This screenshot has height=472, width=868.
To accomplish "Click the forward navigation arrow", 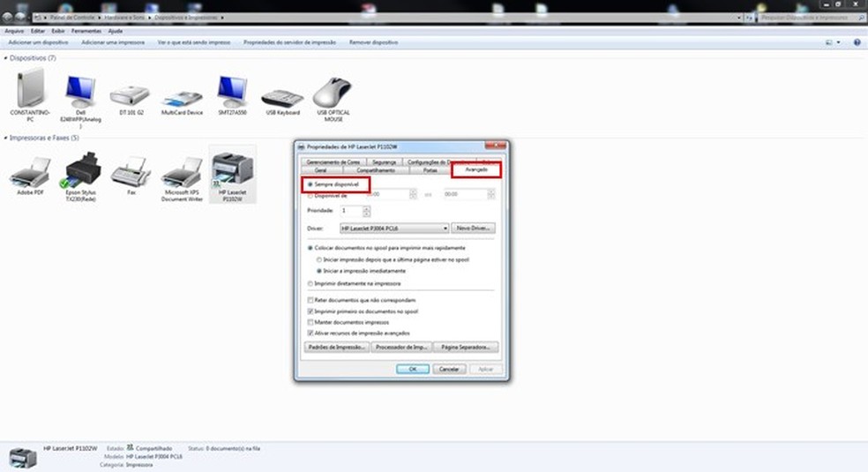I will (x=20, y=17).
